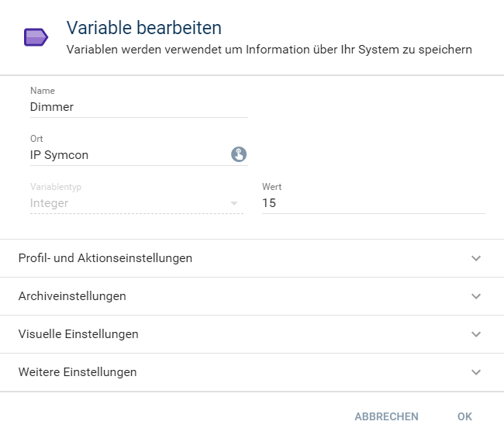Cancel with the ABBRECHEN button

coord(386,416)
